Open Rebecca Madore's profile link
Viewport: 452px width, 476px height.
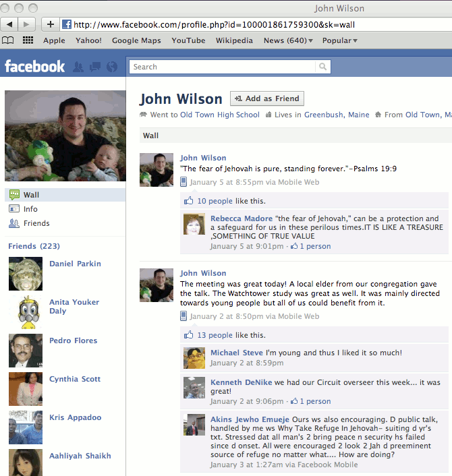point(242,218)
